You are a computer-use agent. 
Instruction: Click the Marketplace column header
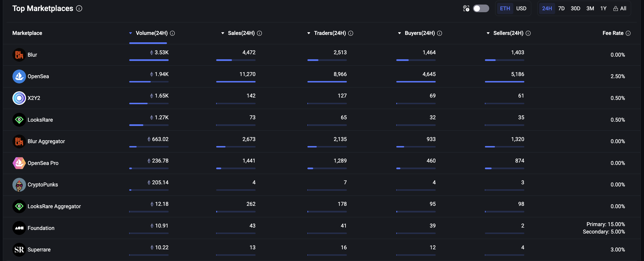[27, 33]
